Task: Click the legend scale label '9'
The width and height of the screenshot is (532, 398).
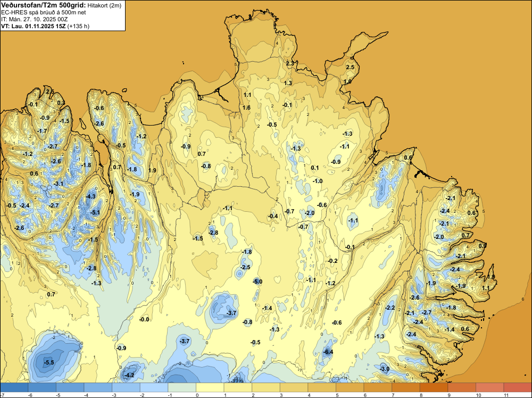Action: click(448, 395)
